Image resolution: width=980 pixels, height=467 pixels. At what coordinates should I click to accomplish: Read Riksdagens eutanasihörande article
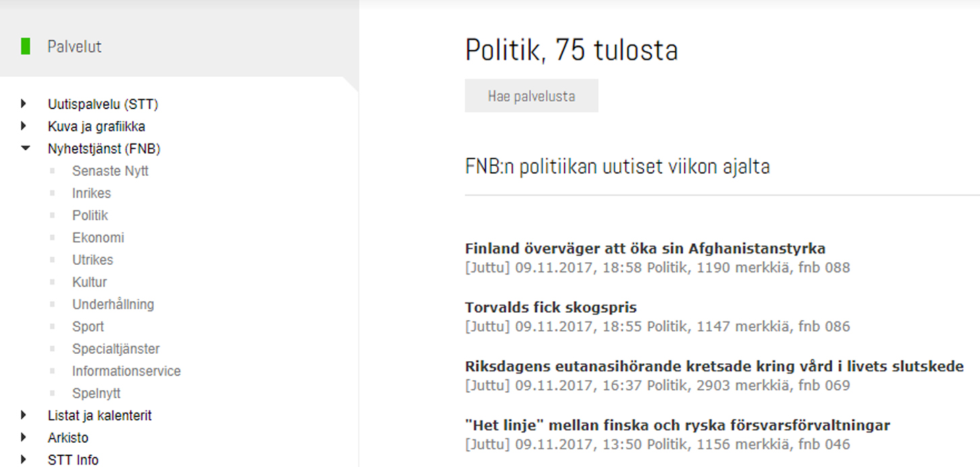click(x=714, y=367)
